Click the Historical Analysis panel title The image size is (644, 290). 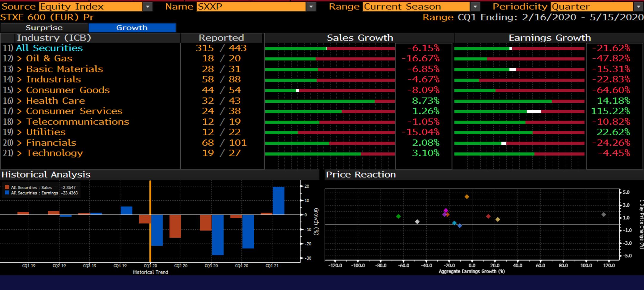coord(46,174)
